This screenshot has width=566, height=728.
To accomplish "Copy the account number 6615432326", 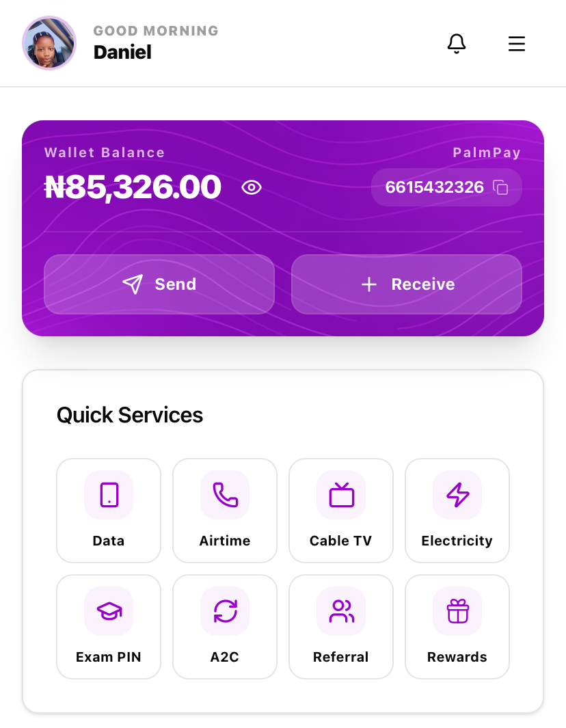I will [x=501, y=187].
